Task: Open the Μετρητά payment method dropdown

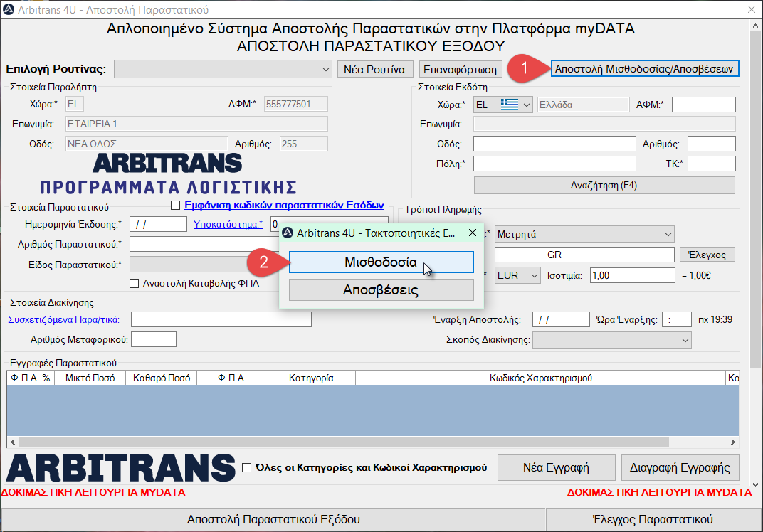Action: point(584,235)
